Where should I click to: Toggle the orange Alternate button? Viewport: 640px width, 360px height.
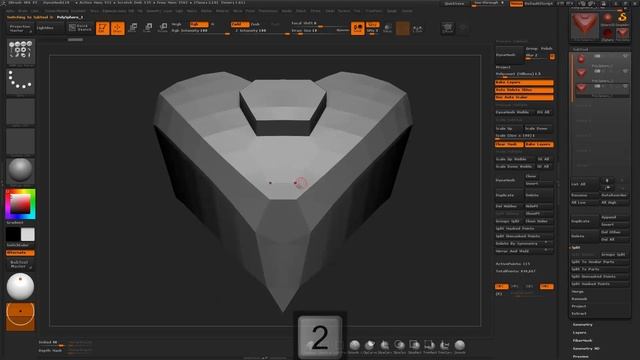point(20,253)
